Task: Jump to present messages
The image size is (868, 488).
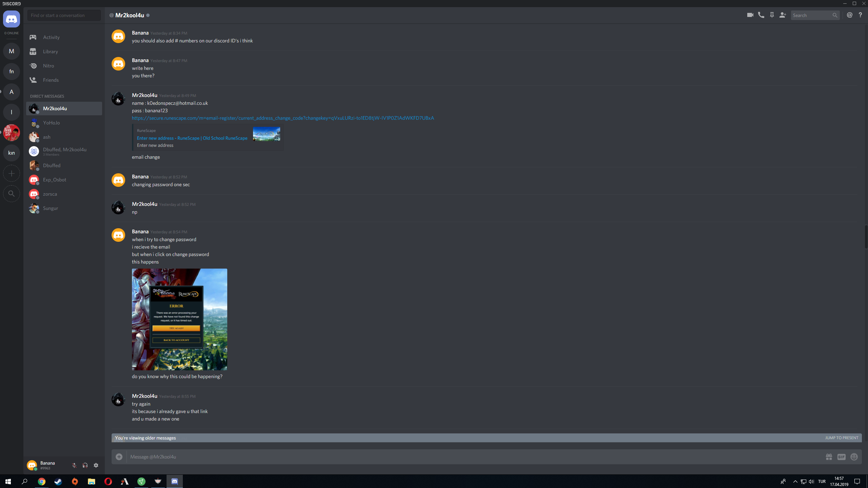Action: pos(841,438)
